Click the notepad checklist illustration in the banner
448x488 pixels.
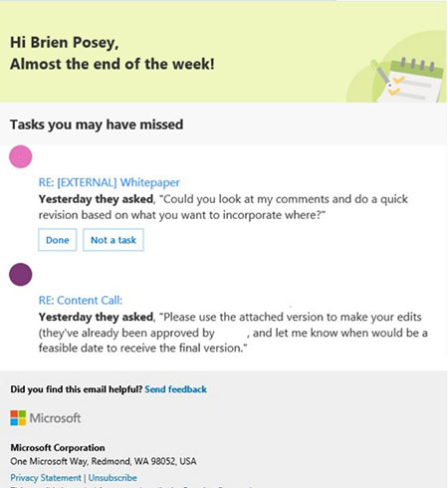[x=410, y=80]
